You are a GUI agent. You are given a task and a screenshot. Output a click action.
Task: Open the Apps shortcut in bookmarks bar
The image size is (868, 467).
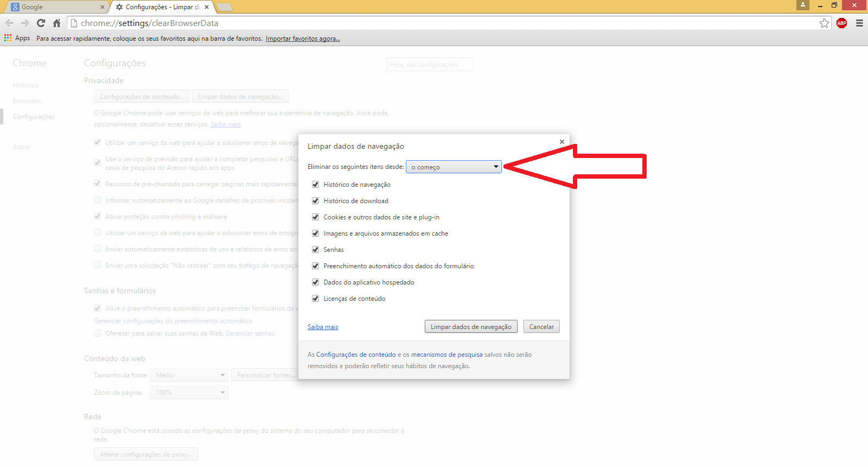(x=17, y=38)
